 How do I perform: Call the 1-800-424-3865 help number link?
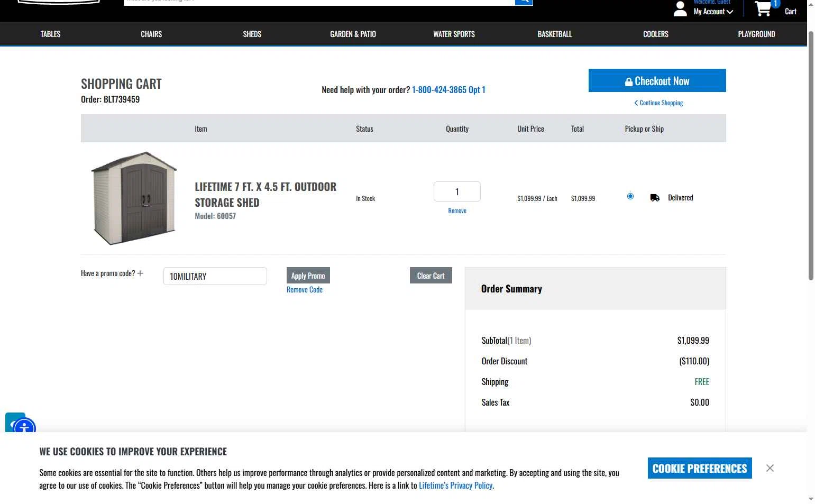pos(448,90)
